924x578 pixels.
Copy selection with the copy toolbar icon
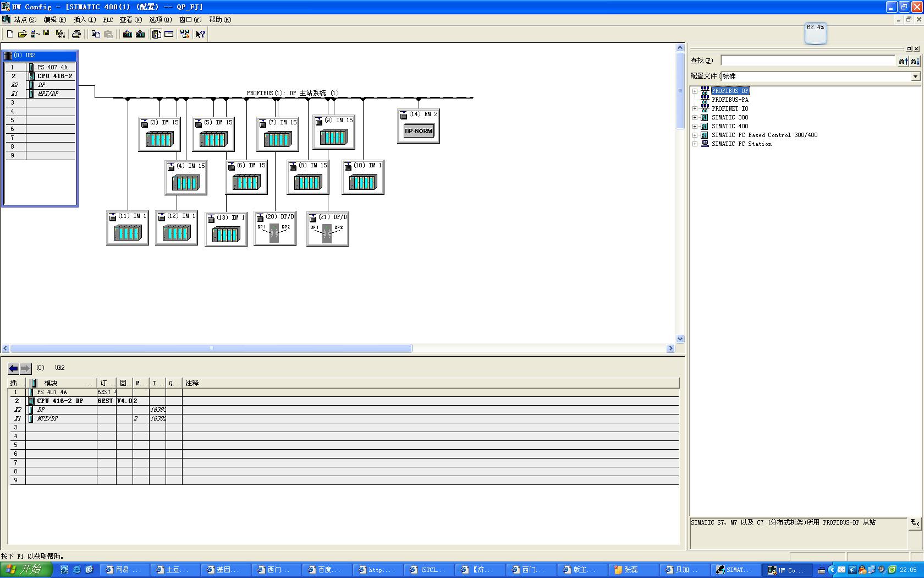[x=96, y=34]
